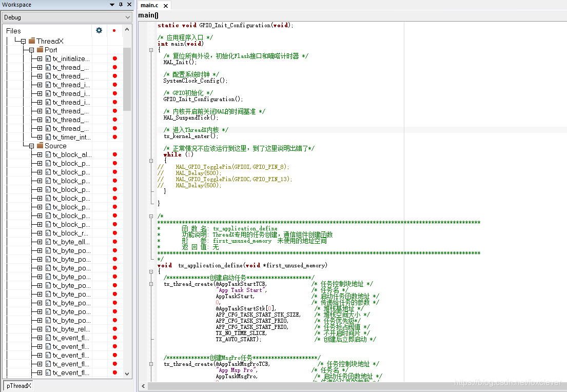Place cursor on SystemClock_Config(); line
The height and width of the screenshot is (392, 567).
point(195,81)
